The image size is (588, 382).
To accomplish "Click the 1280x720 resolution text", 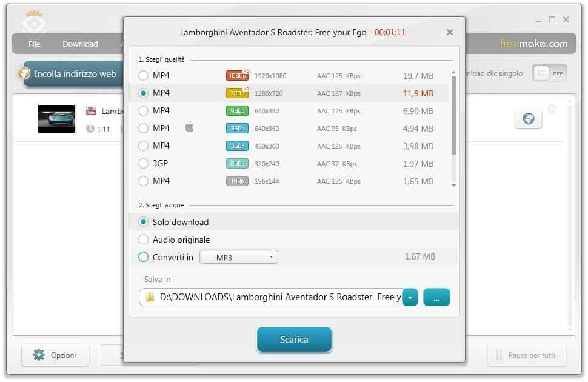I will tap(269, 93).
